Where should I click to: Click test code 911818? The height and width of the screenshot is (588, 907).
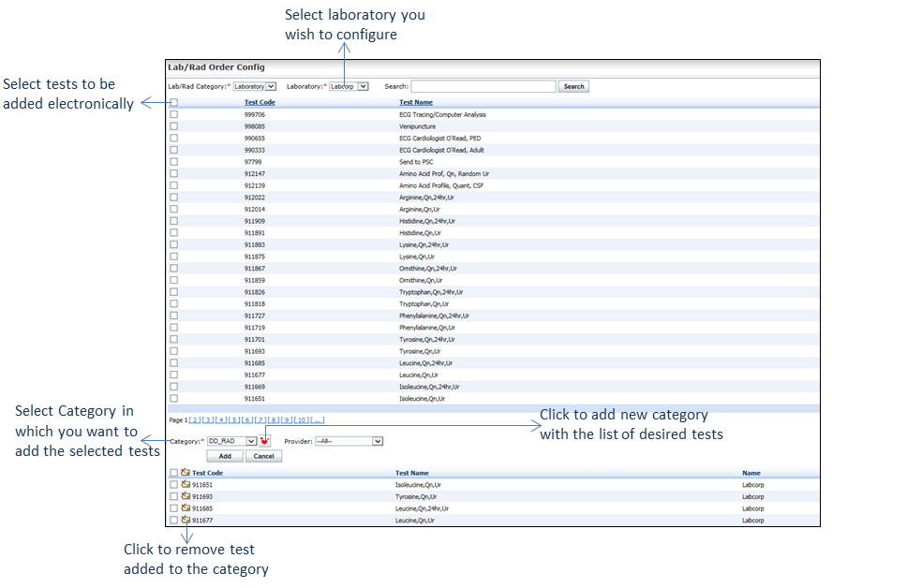pos(255,303)
